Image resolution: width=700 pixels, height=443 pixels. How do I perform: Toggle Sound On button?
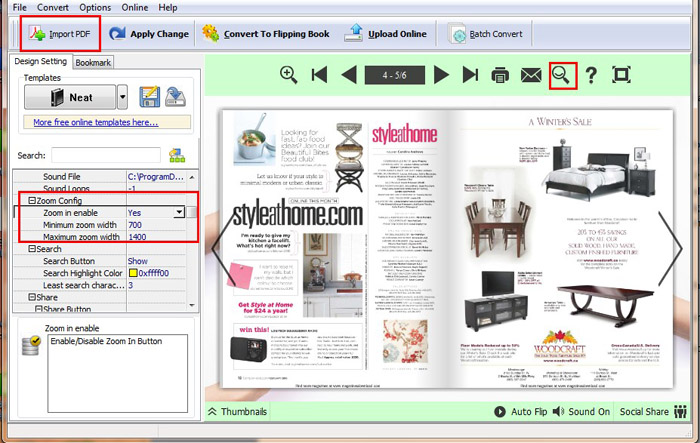[581, 412]
